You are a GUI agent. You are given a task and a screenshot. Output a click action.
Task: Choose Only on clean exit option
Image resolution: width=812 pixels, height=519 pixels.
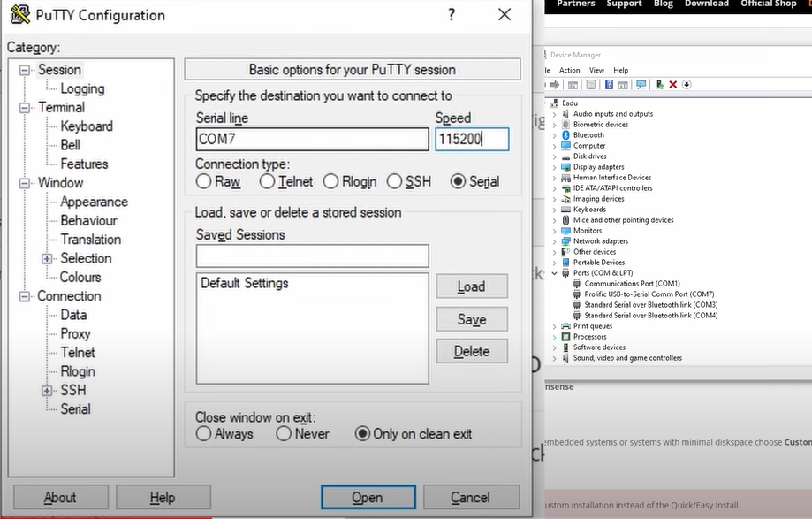tap(362, 433)
